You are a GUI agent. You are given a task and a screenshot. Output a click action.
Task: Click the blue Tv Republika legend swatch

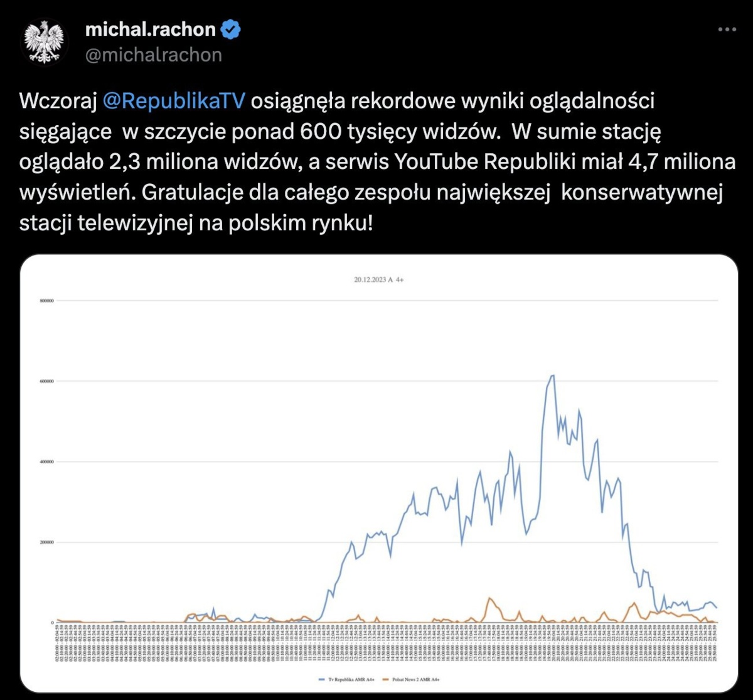[321, 679]
